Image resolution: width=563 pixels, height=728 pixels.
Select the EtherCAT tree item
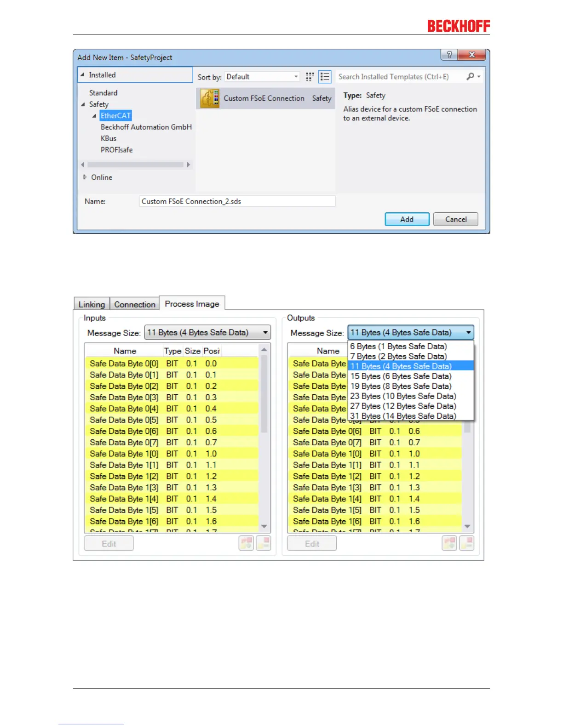[x=116, y=116]
